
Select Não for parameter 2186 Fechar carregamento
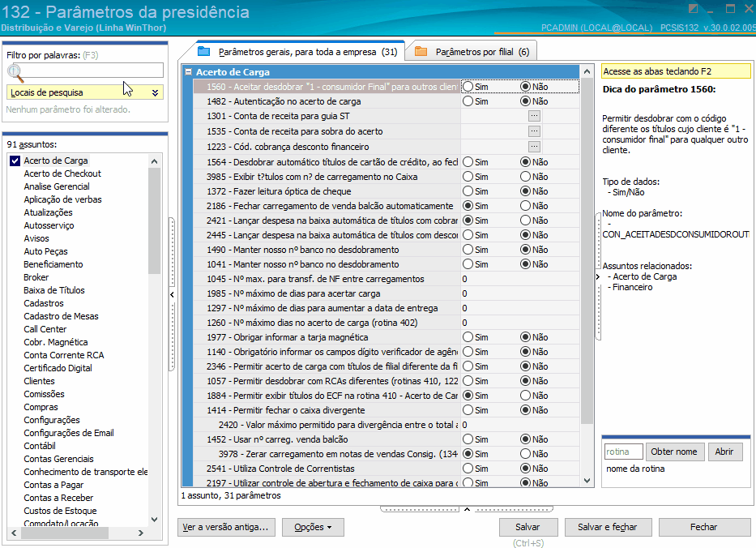526,206
